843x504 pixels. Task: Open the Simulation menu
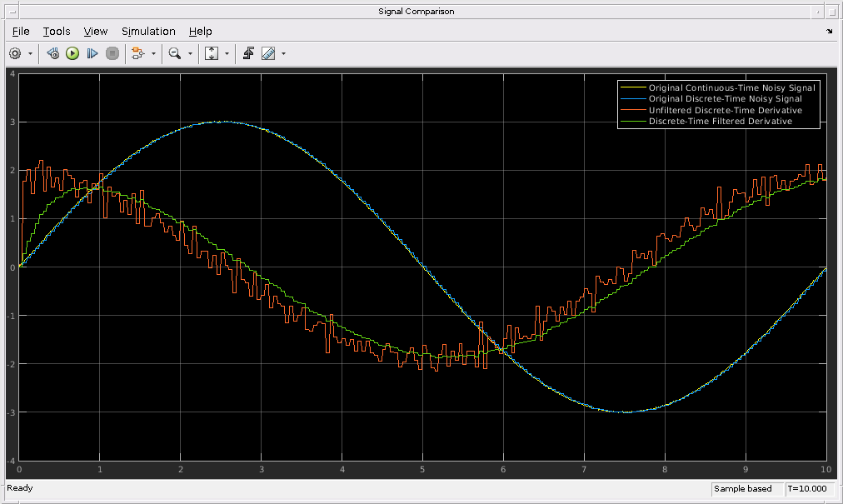tap(148, 31)
